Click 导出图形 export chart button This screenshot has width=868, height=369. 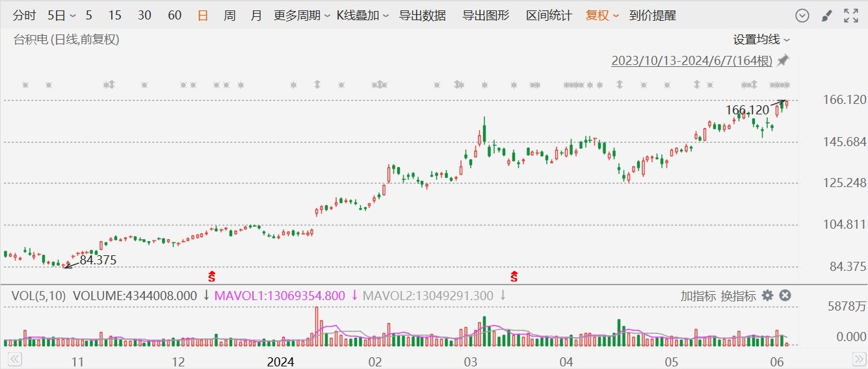click(486, 16)
